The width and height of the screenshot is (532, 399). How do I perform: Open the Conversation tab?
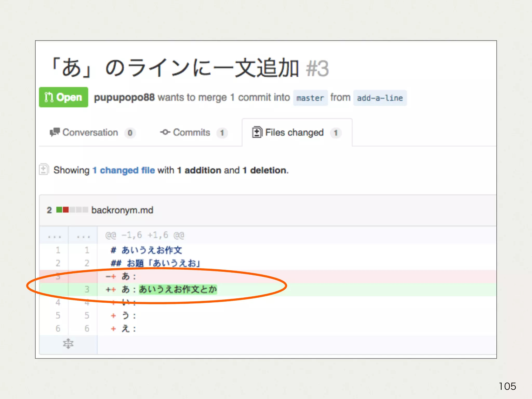pyautogui.click(x=90, y=132)
